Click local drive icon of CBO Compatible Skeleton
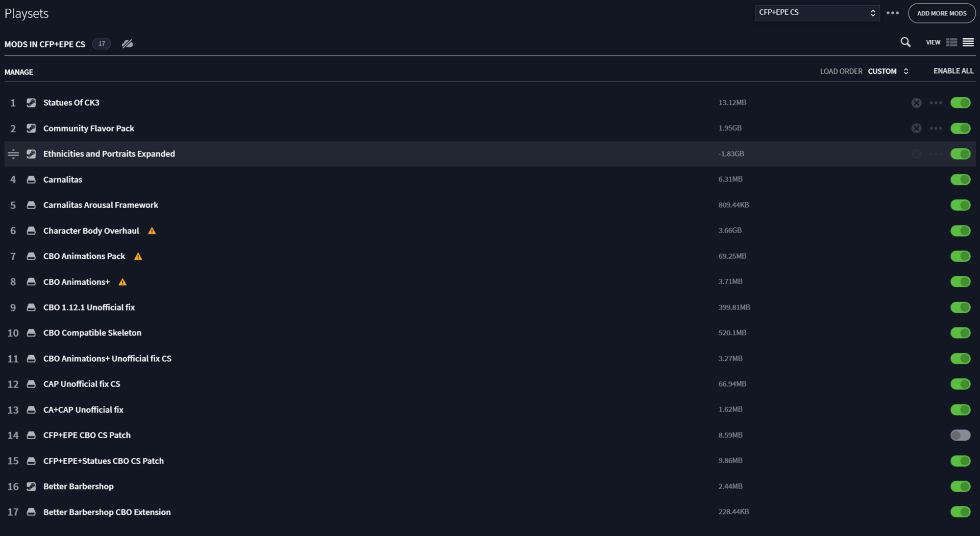The height and width of the screenshot is (536, 980). [x=31, y=333]
